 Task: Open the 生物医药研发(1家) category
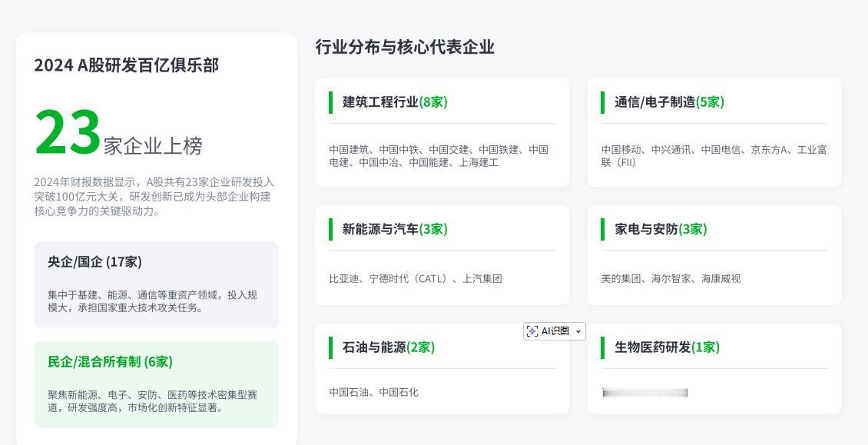(x=667, y=347)
